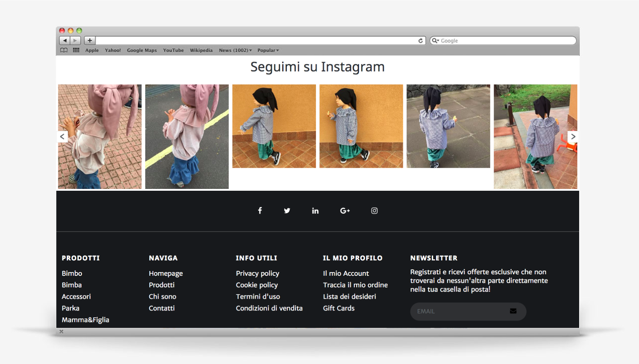
Task: Open Il mio Account link
Action: point(346,273)
